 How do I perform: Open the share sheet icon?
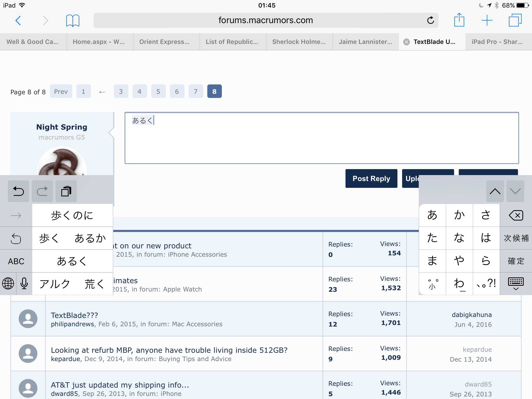(459, 20)
